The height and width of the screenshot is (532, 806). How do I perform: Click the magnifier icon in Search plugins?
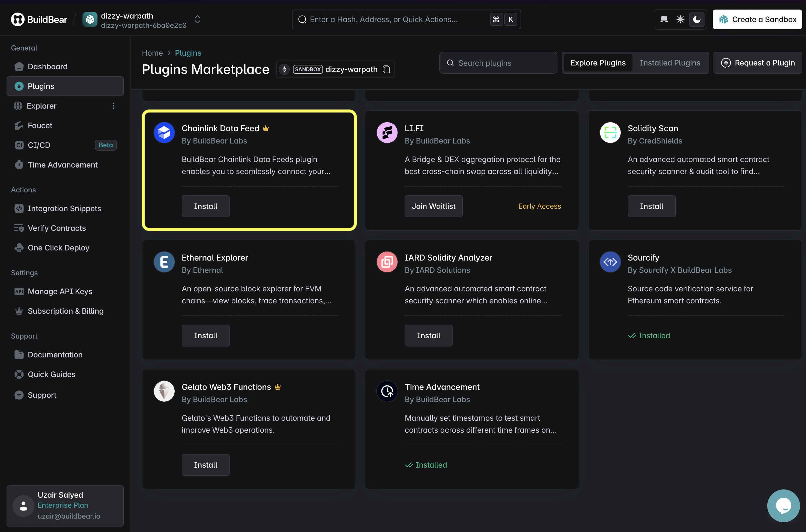click(x=450, y=63)
